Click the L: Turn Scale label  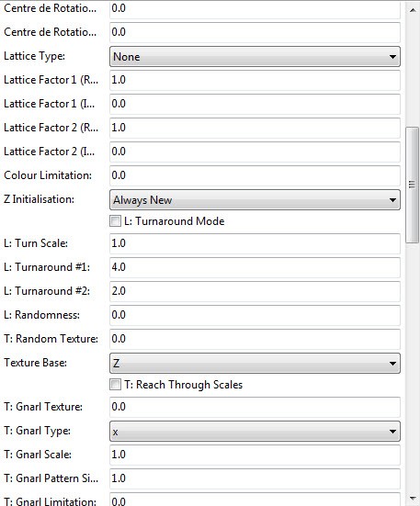coord(36,243)
